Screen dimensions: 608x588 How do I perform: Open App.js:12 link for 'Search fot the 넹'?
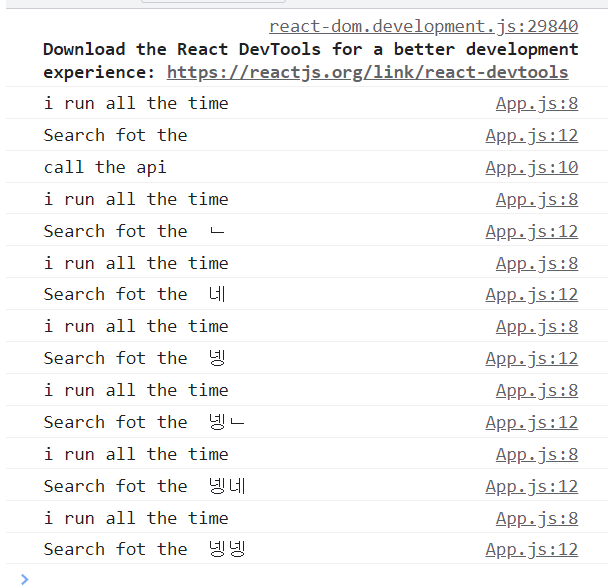pos(532,358)
